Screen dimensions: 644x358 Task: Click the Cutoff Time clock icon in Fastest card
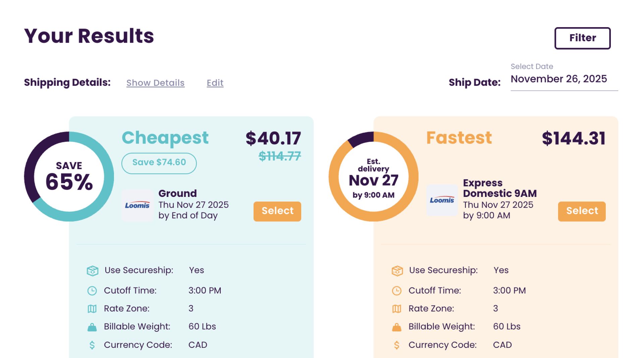tap(396, 291)
